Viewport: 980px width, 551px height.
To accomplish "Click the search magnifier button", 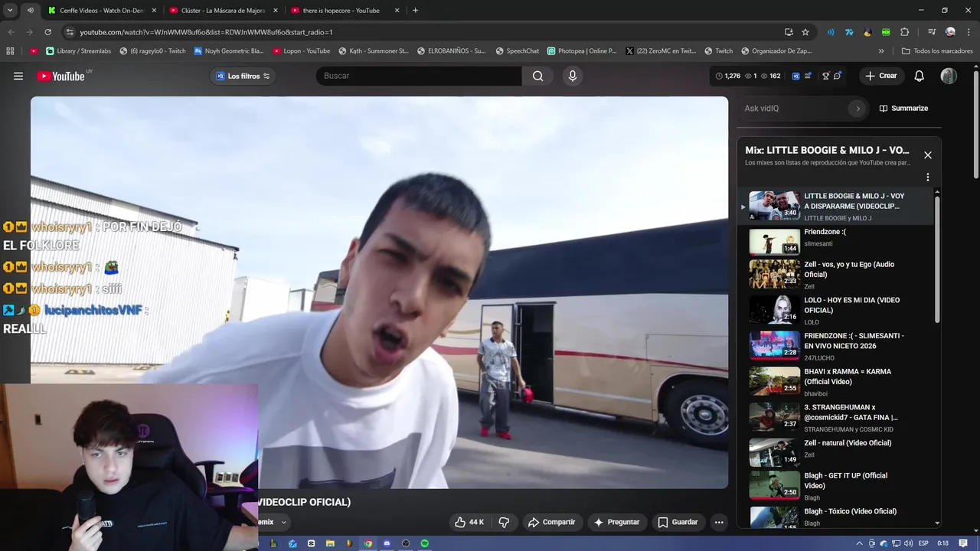I will click(x=537, y=76).
